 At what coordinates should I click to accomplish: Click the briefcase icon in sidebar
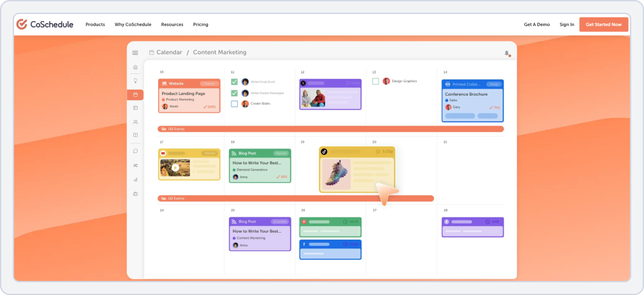(x=136, y=194)
